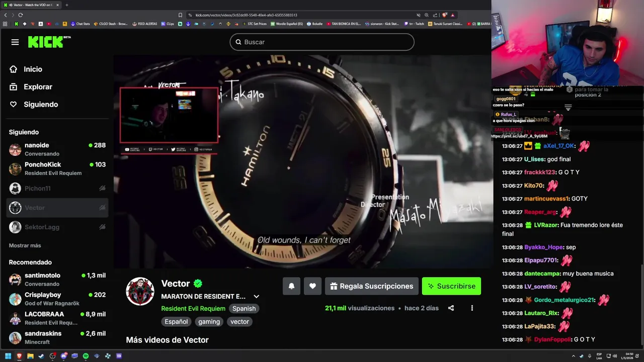644x362 pixels.
Task: Select the gaming tag
Action: tap(209, 322)
